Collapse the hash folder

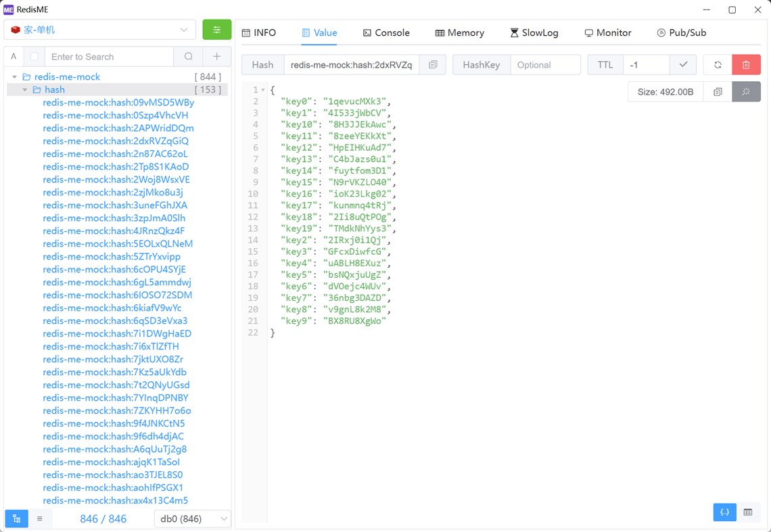25,90
